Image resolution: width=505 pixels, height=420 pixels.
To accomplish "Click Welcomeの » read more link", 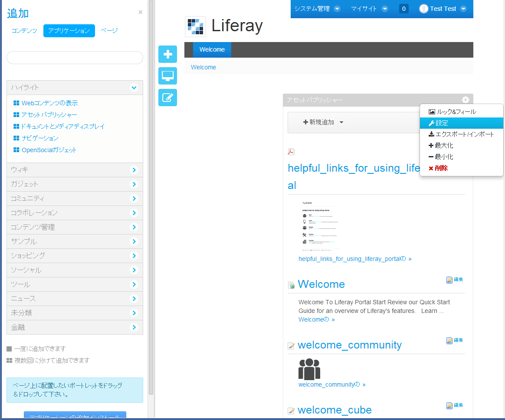I will [317, 319].
